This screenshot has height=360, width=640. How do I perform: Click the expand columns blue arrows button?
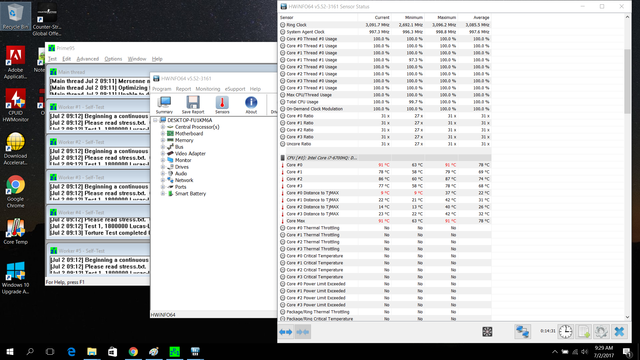coord(286,332)
